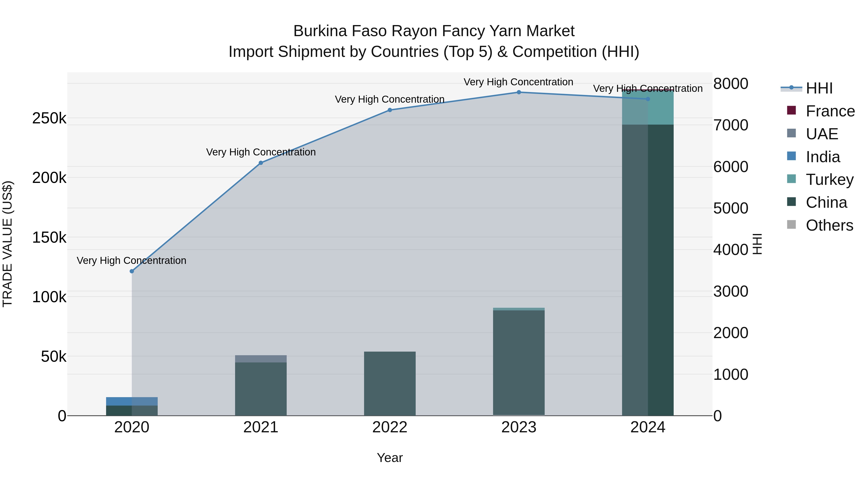Click the Year axis title
This screenshot has height=488, width=868.
390,458
